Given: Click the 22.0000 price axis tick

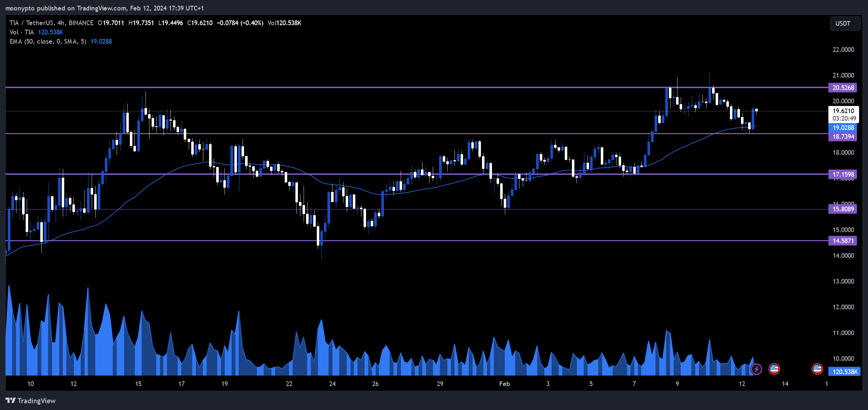Looking at the screenshot, I should click(843, 50).
